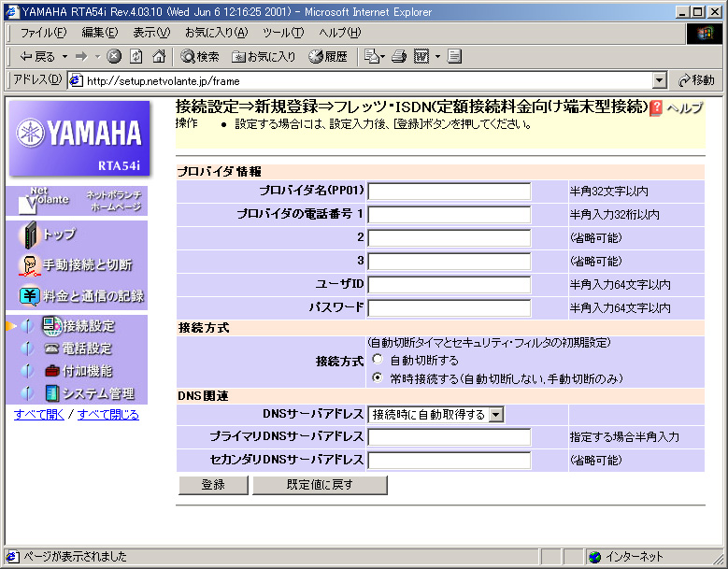The width and height of the screenshot is (728, 569).
Task: Open the 表示(V) menu
Action: pos(150,33)
